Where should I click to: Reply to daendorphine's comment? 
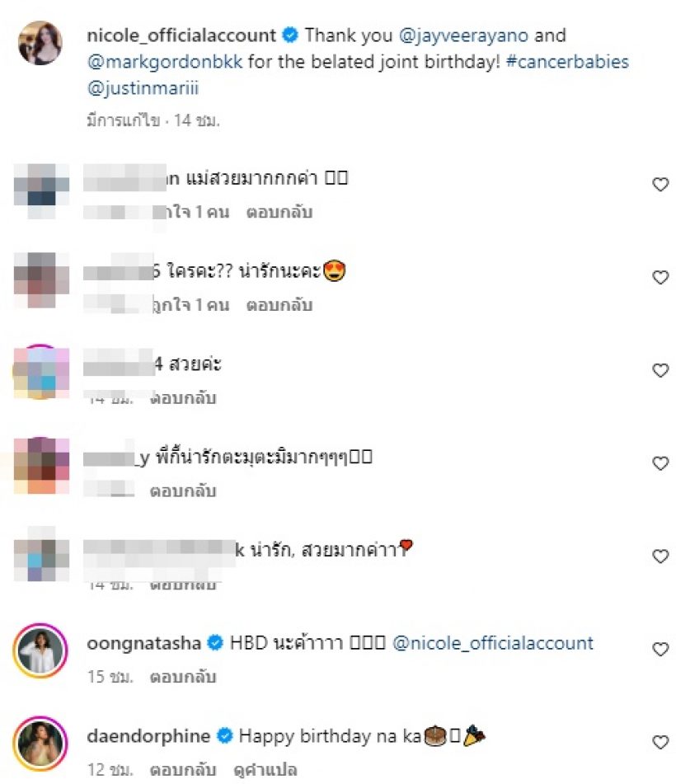(183, 770)
